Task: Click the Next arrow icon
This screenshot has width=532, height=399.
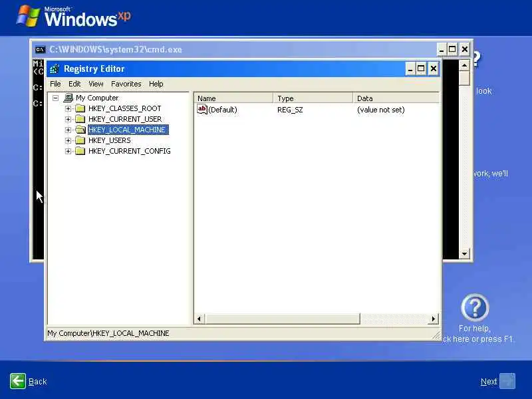Action: point(507,381)
